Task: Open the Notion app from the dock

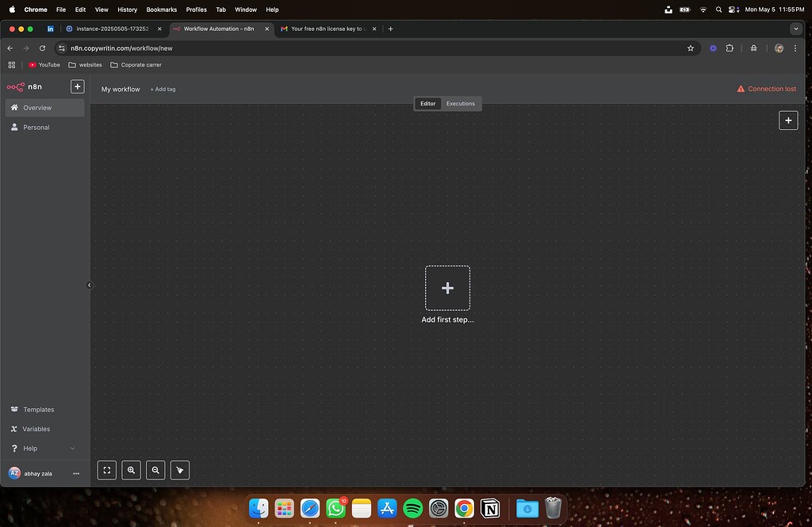Action: click(x=490, y=509)
